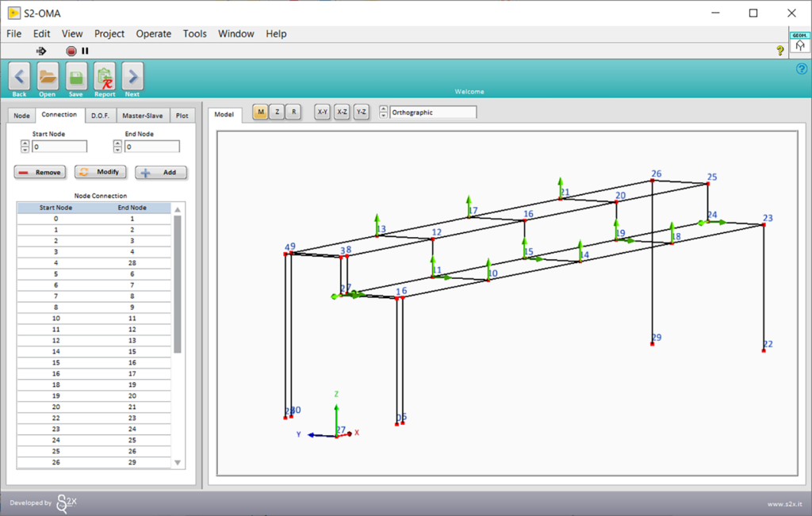Open the Operate menu
The width and height of the screenshot is (812, 516).
154,33
